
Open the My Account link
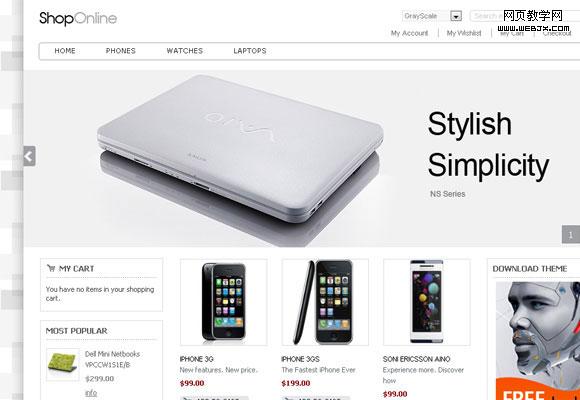coord(409,33)
